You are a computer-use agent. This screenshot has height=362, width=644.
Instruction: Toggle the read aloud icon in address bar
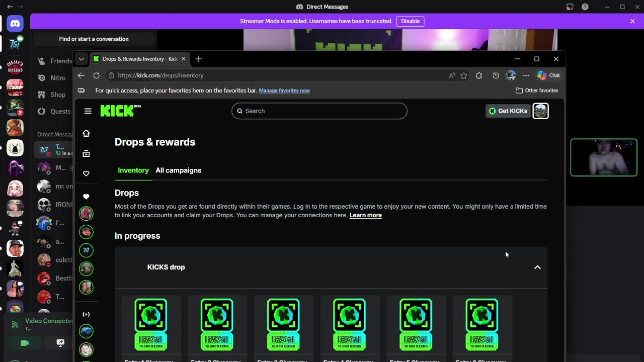pyautogui.click(x=452, y=75)
